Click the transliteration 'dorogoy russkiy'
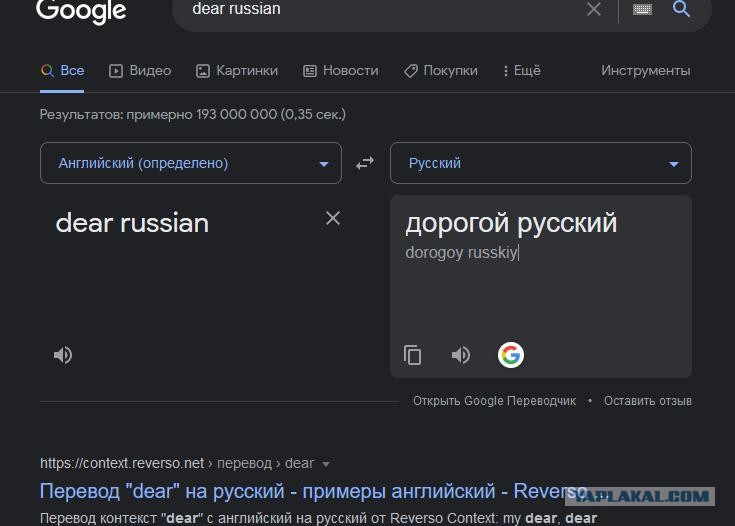Screen dimensions: 735x526 (x=462, y=253)
